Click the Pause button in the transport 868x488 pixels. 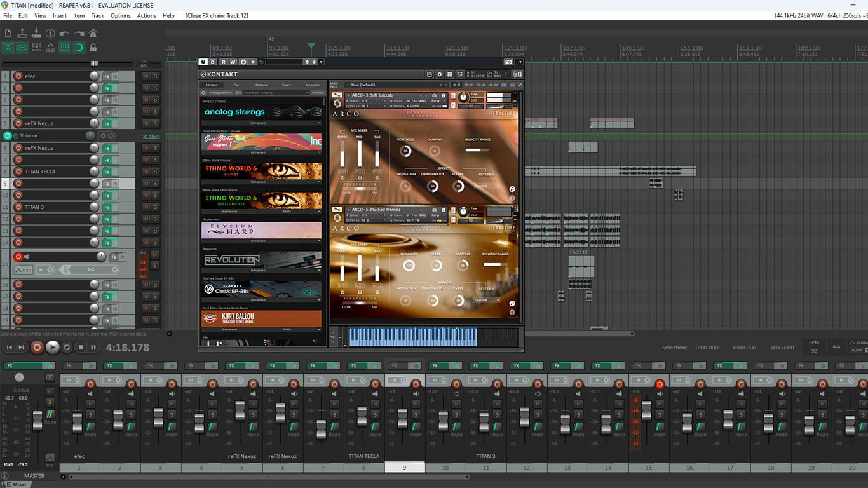coord(93,348)
